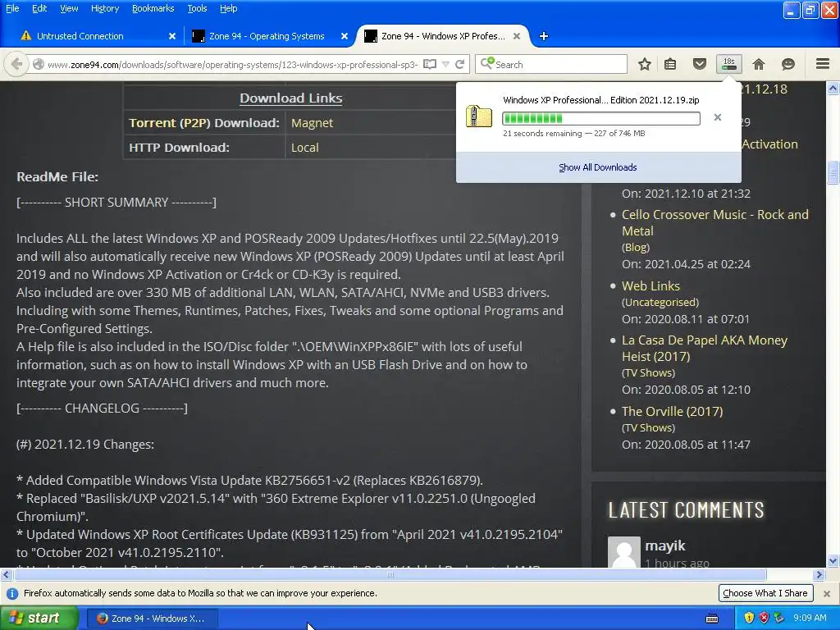
Task: Open the Tools menu
Action: (197, 8)
